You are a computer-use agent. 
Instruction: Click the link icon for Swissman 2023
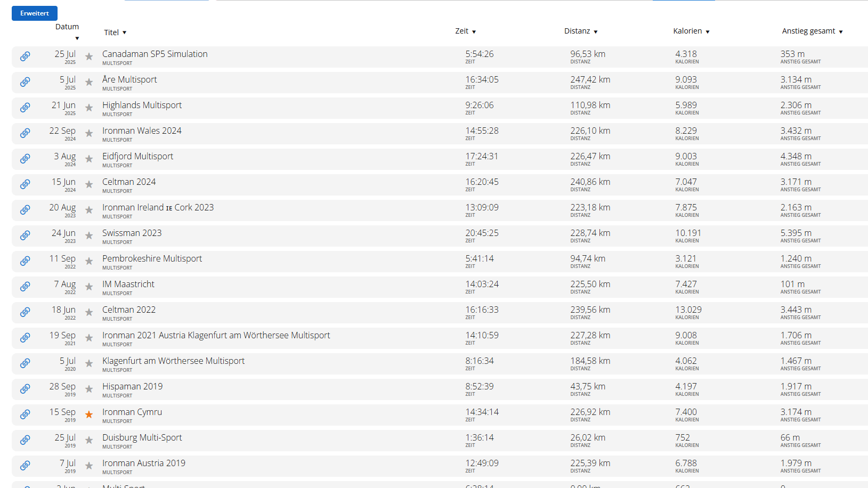[25, 235]
